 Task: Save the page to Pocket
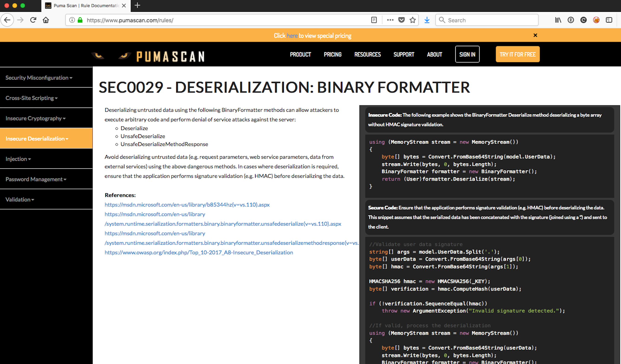(x=402, y=20)
